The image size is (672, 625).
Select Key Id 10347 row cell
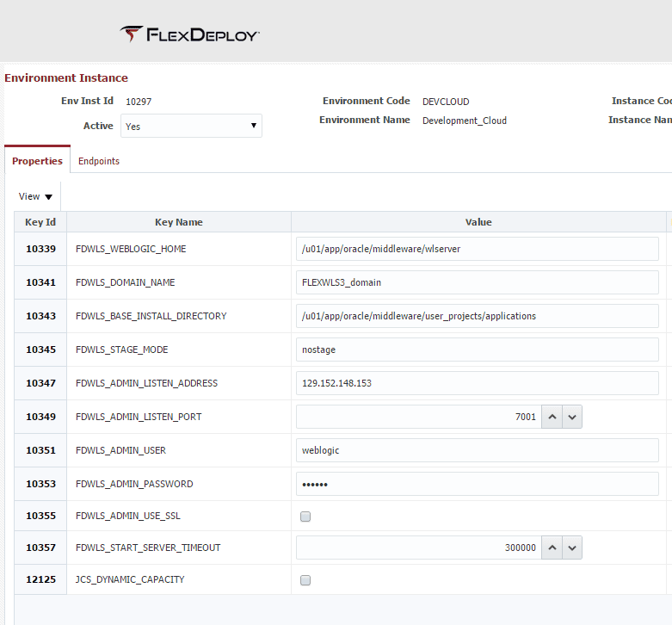click(40, 383)
